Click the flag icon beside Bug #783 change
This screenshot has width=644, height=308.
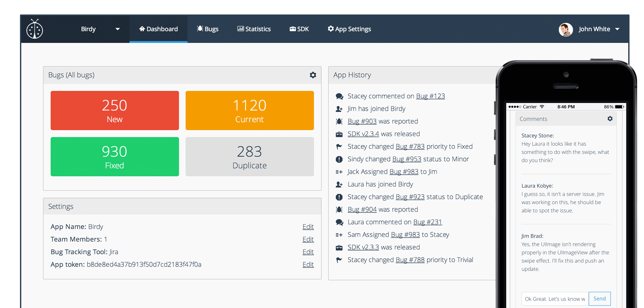pos(339,146)
